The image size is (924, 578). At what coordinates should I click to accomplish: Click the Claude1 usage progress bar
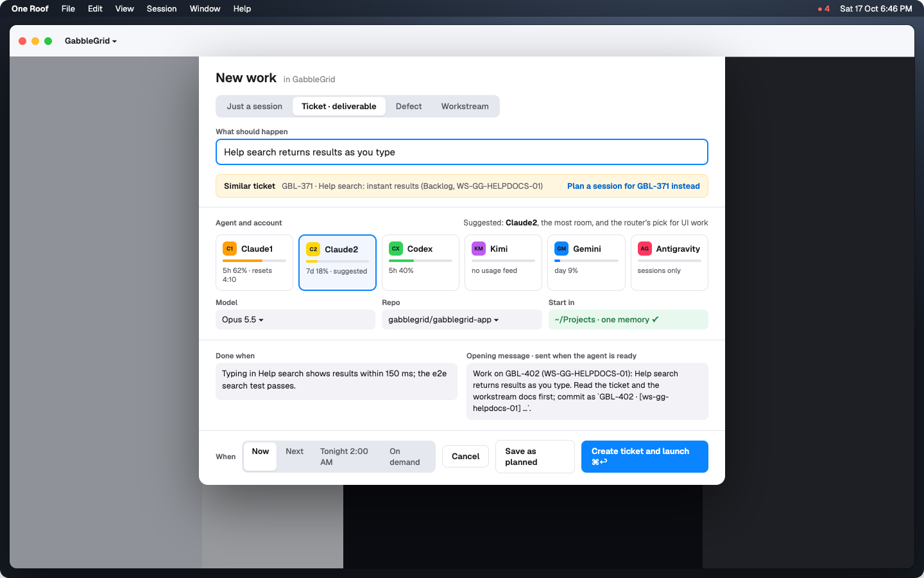[254, 261]
